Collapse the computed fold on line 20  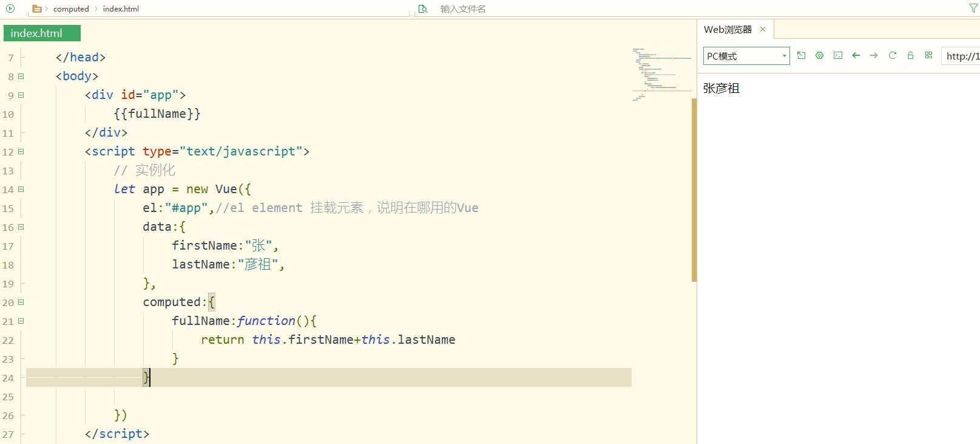21,302
